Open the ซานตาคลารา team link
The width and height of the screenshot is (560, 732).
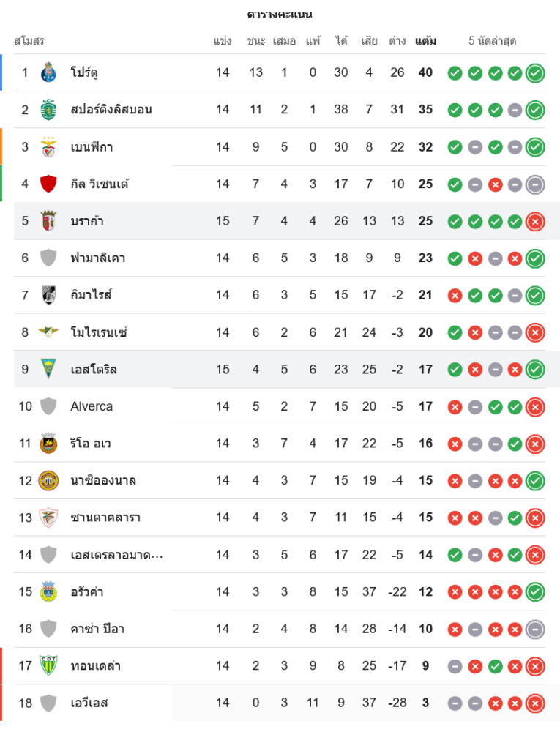[105, 517]
